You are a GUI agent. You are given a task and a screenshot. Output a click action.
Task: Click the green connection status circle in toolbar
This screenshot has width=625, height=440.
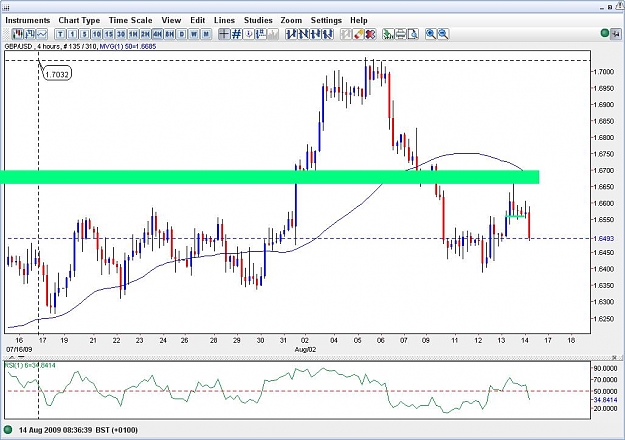coord(605,33)
